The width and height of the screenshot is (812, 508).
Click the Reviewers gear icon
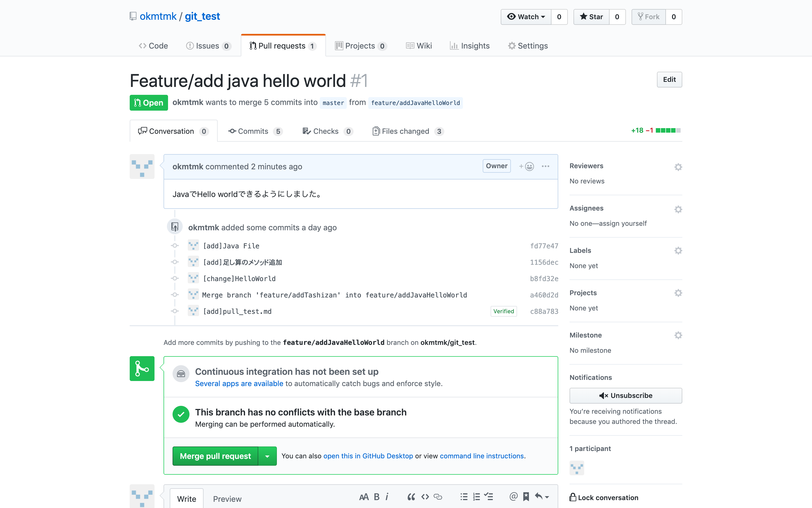coord(678,167)
